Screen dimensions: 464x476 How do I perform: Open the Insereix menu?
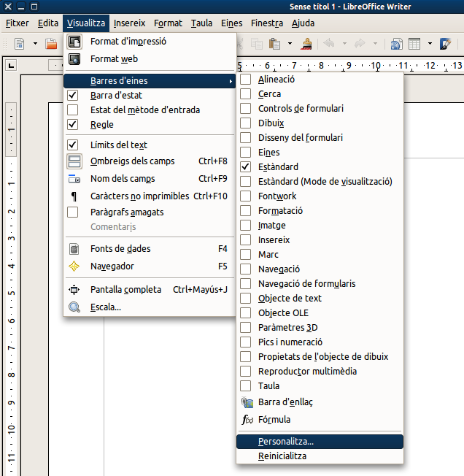tap(129, 23)
